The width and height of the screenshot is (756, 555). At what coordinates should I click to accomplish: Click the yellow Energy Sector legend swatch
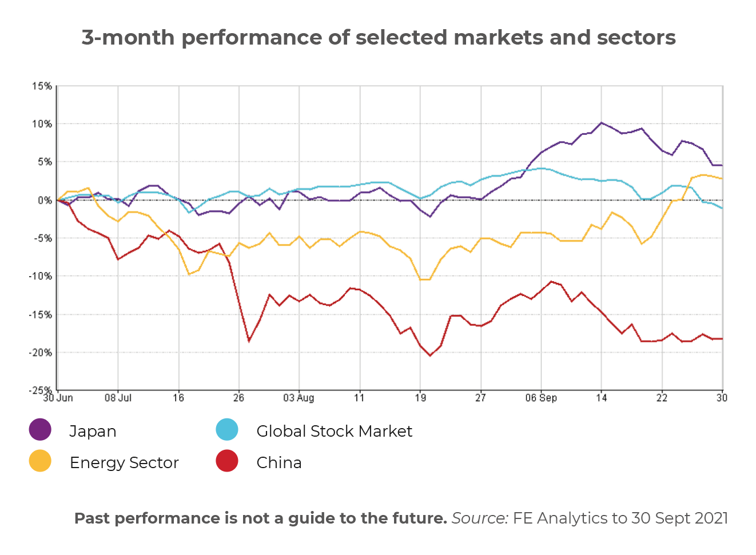[x=40, y=461]
